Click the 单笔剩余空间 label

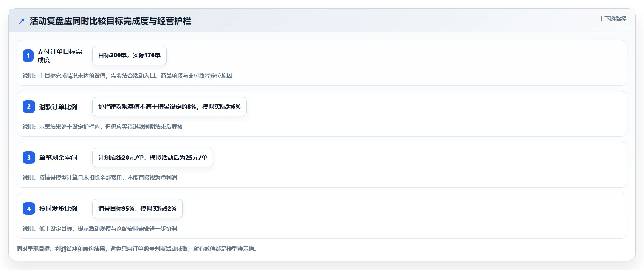coord(58,157)
